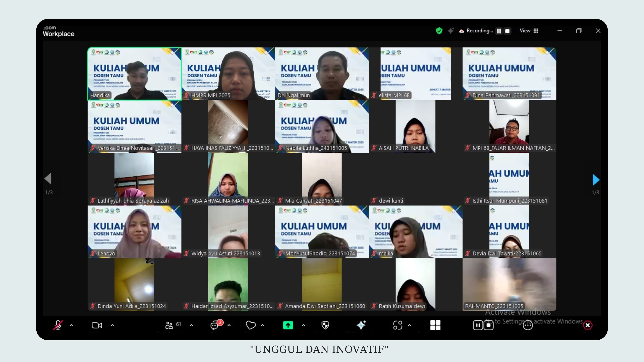This screenshot has width=644, height=362.
Task: Expand reactions options caret
Action: [x=263, y=325]
